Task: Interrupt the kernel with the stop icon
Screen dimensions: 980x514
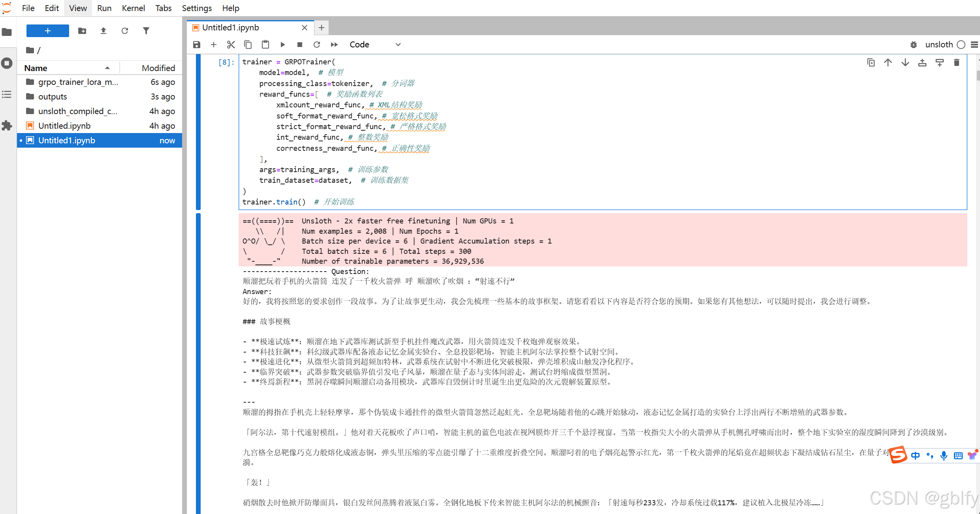Action: coord(300,45)
